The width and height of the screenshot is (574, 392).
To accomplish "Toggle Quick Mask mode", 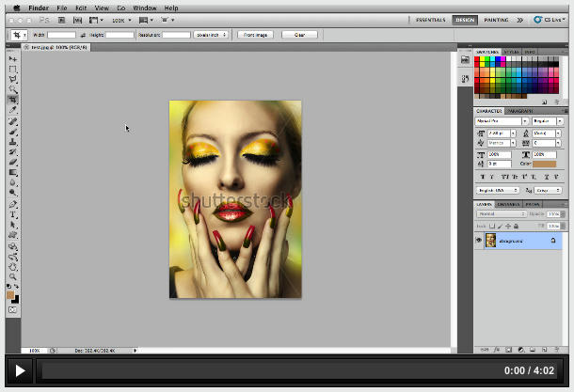I will point(13,309).
